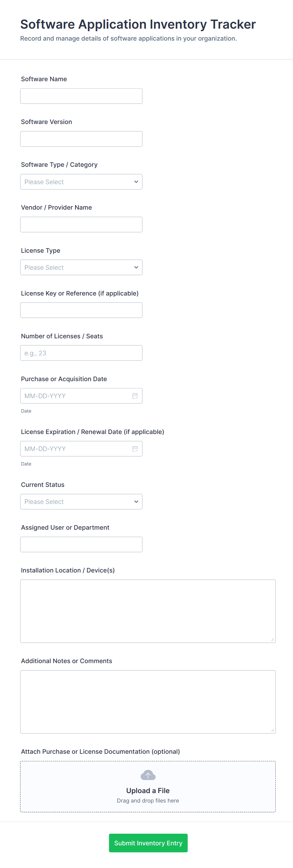293x868 pixels.
Task: Focus the Software Name field
Action: (81, 96)
